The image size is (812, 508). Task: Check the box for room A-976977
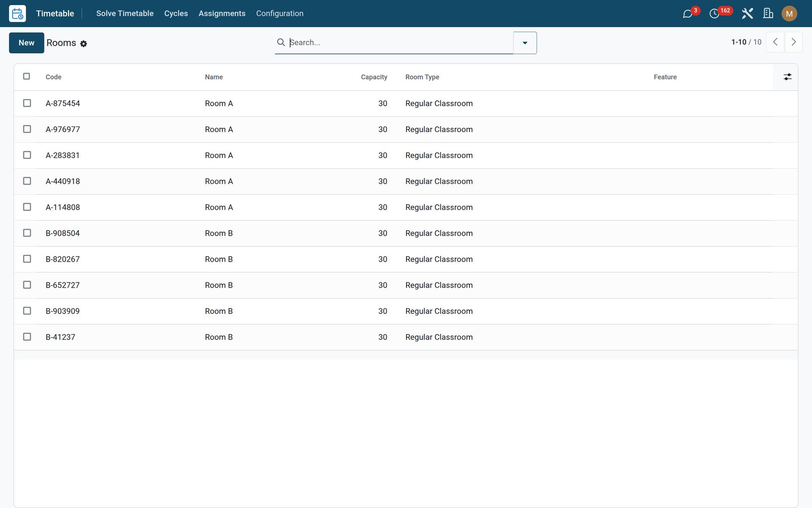coord(27,129)
